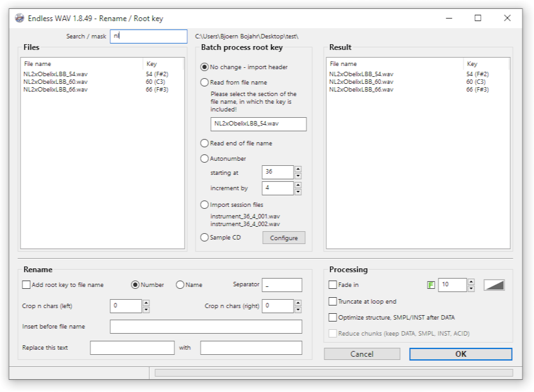Increase the 'increment by' value
Screen dimensions: 534x392
(298, 184)
